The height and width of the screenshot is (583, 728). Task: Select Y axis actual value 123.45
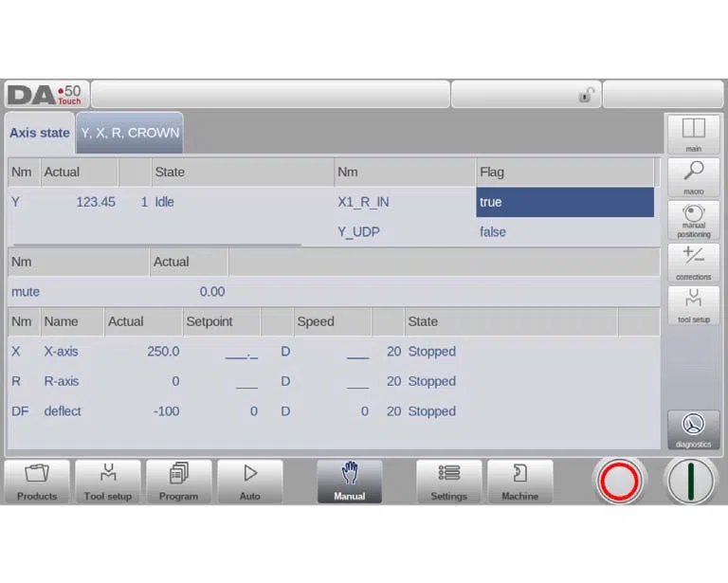coord(96,202)
